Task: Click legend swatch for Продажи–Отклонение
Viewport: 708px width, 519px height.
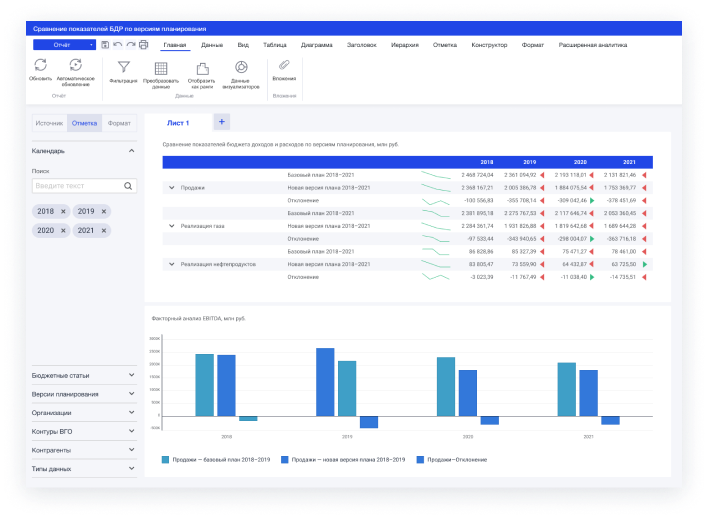Action: pyautogui.click(x=420, y=460)
